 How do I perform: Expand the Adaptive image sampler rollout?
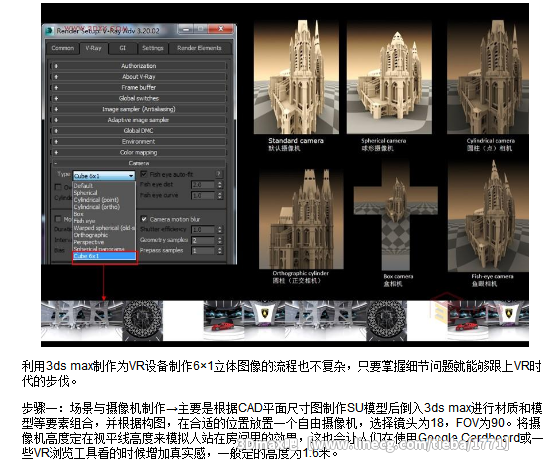[x=139, y=120]
